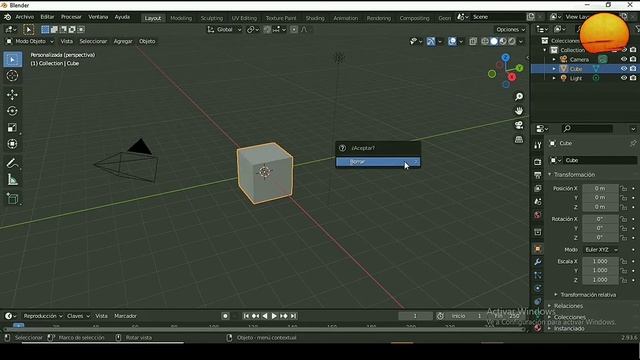Activate the Move tool
The width and height of the screenshot is (640, 360).
point(12,95)
